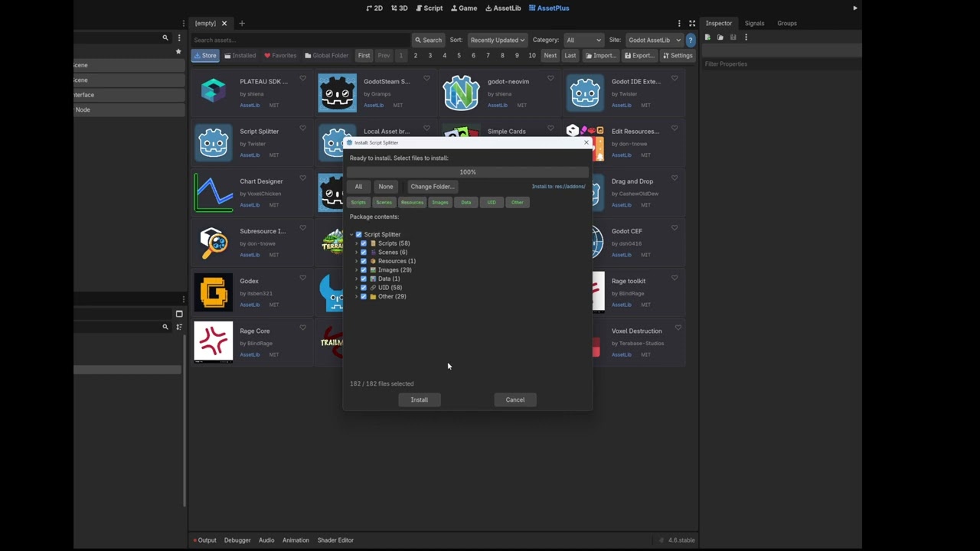Open the PLATEAU SDK asset thumbnail
Image resolution: width=980 pixels, height=551 pixels.
[214, 93]
